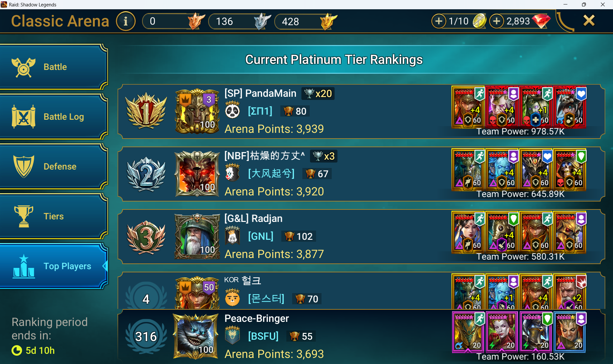This screenshot has width=613, height=364.
Task: Add arena tokens with plus button
Action: [439, 21]
